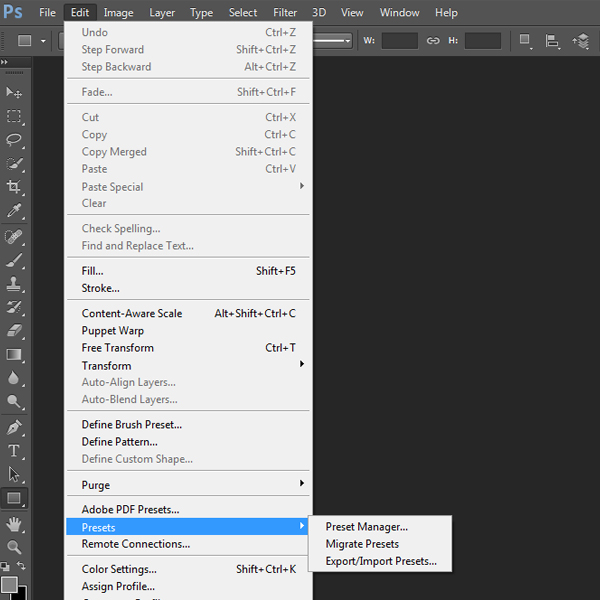Image resolution: width=600 pixels, height=600 pixels.
Task: Open Path alignment options
Action: click(552, 41)
